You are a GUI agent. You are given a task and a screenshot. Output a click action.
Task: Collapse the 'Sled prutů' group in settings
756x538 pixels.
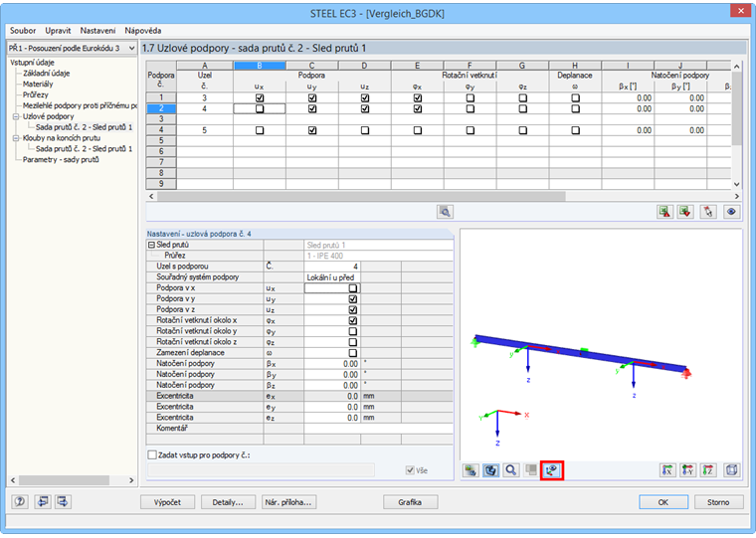(x=151, y=245)
